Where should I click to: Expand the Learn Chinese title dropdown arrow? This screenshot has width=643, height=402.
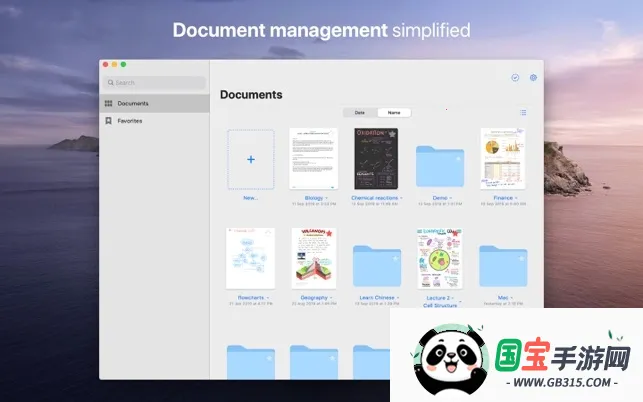(398, 298)
